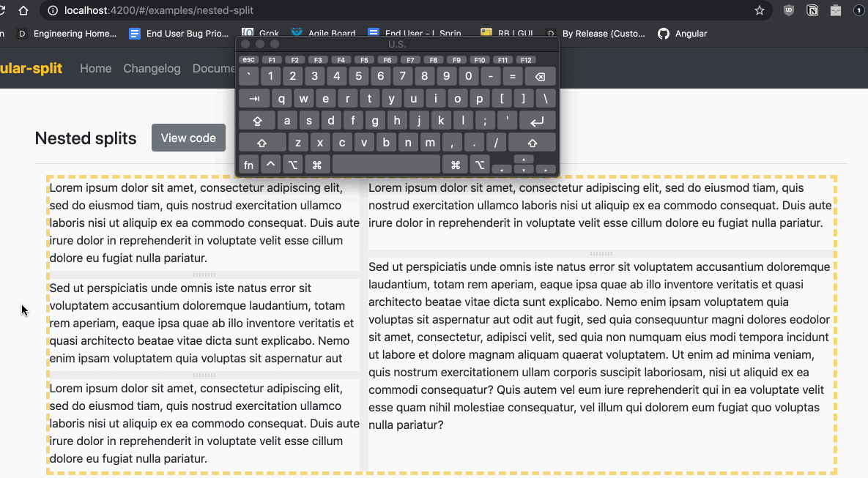Click the backslash key on virtual keyboard

(545, 99)
